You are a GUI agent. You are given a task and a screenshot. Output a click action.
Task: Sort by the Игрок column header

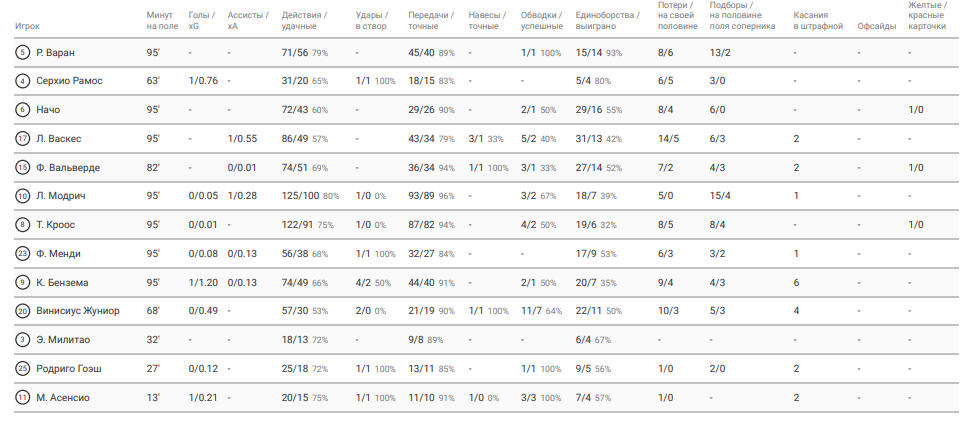27,27
